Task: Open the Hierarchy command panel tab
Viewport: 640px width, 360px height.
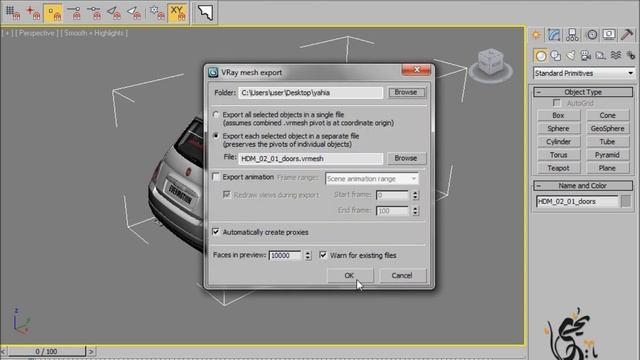Action: point(572,35)
